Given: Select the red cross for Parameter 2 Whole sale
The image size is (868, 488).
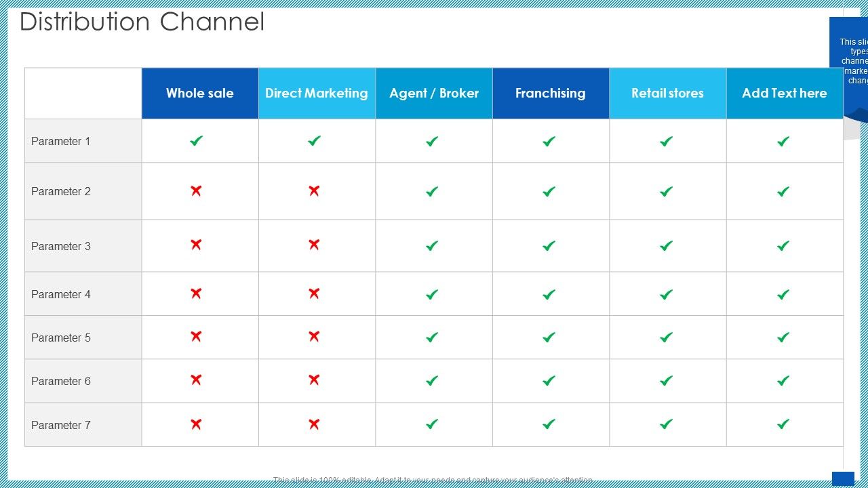Looking at the screenshot, I should [x=196, y=191].
